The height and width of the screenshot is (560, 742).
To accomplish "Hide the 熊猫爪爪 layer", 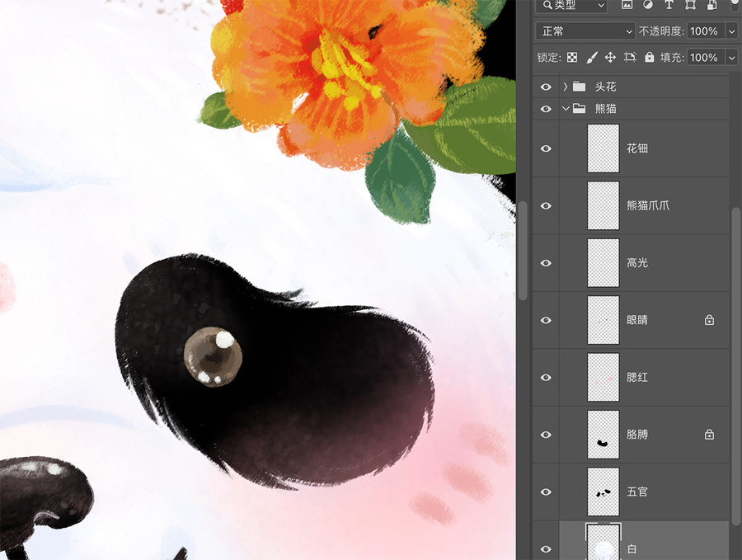I will tap(546, 206).
